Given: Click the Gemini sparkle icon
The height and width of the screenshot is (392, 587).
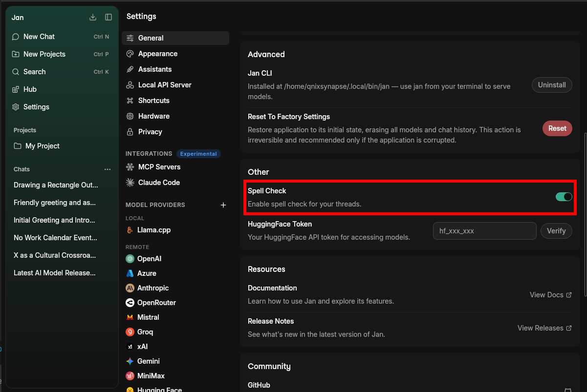Looking at the screenshot, I should coord(130,361).
